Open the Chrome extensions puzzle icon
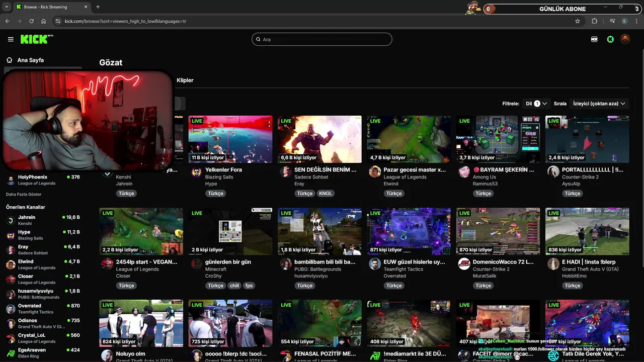 [x=595, y=21]
